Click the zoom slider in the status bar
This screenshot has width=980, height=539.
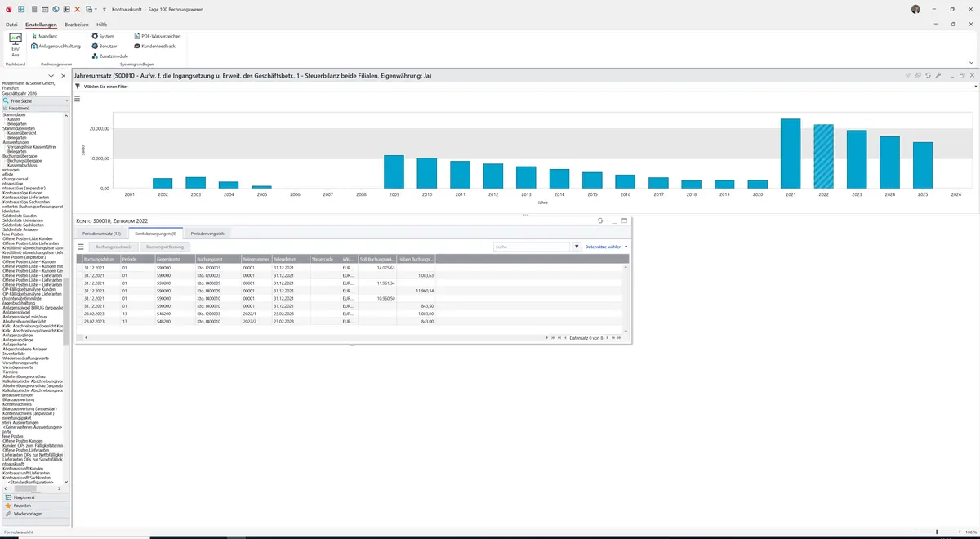click(x=936, y=532)
